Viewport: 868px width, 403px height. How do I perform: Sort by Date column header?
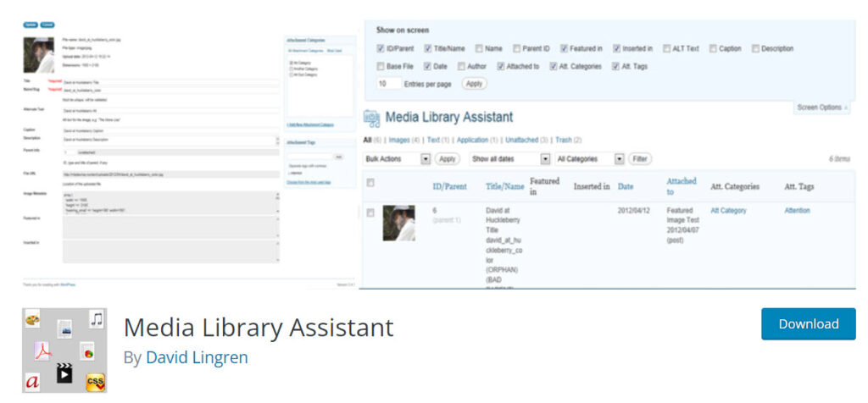pyautogui.click(x=626, y=187)
